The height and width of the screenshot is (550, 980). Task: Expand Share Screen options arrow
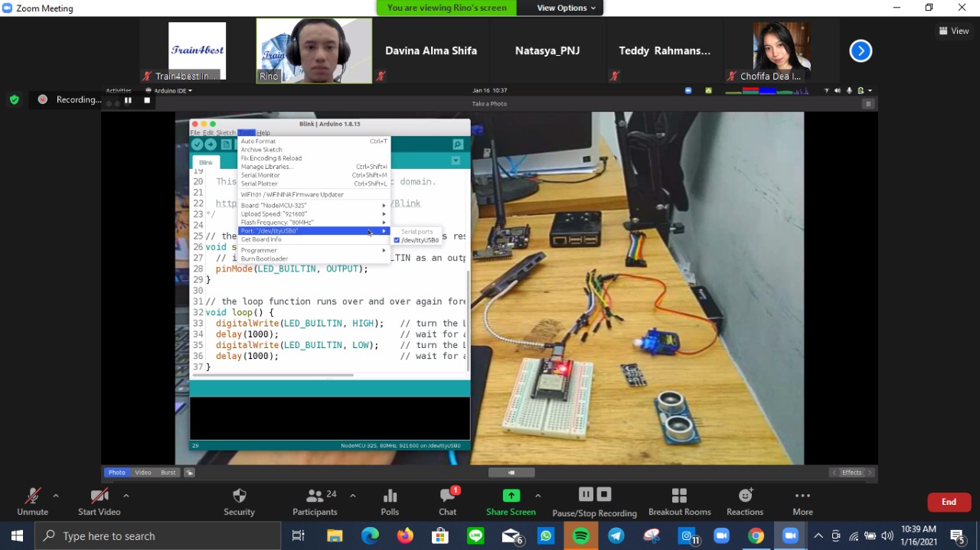tap(537, 496)
